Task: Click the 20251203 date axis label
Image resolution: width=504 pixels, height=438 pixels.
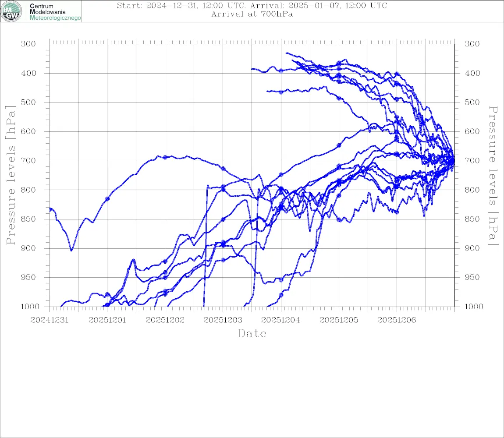Action: point(223,320)
